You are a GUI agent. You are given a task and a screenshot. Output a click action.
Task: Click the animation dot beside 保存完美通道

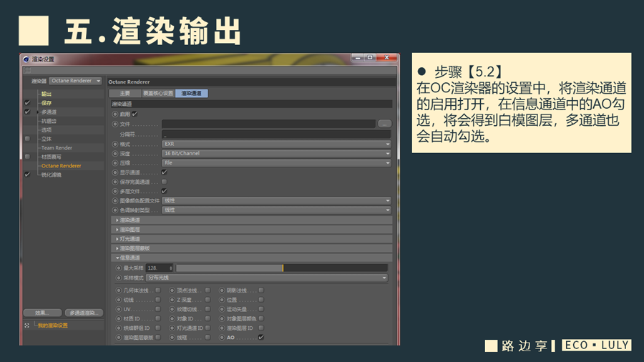coord(115,182)
